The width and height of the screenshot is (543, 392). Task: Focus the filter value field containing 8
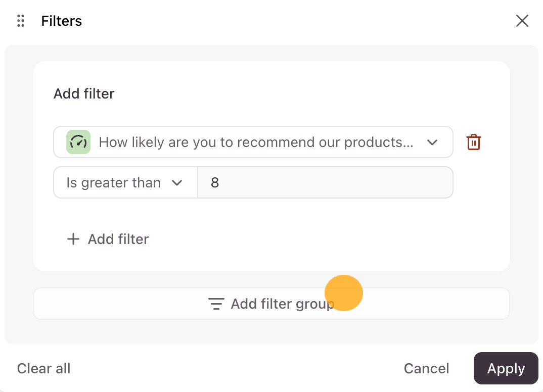coord(325,182)
